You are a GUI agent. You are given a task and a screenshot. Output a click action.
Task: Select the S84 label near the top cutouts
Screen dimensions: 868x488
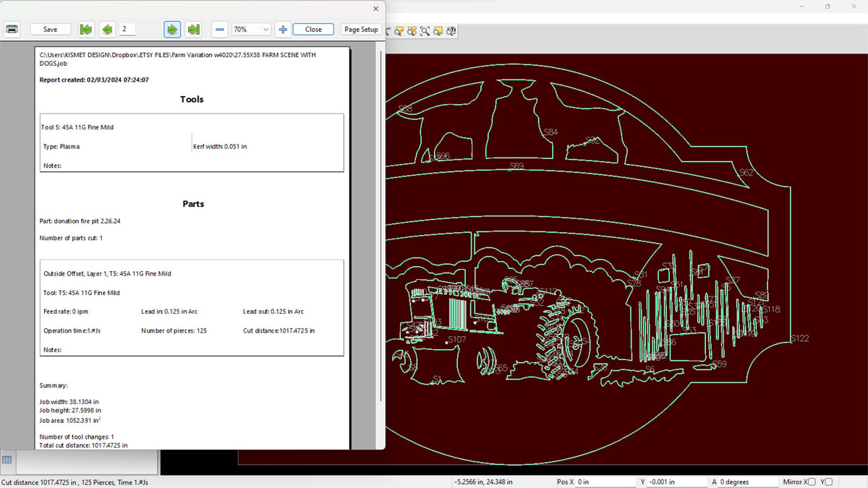pos(550,132)
